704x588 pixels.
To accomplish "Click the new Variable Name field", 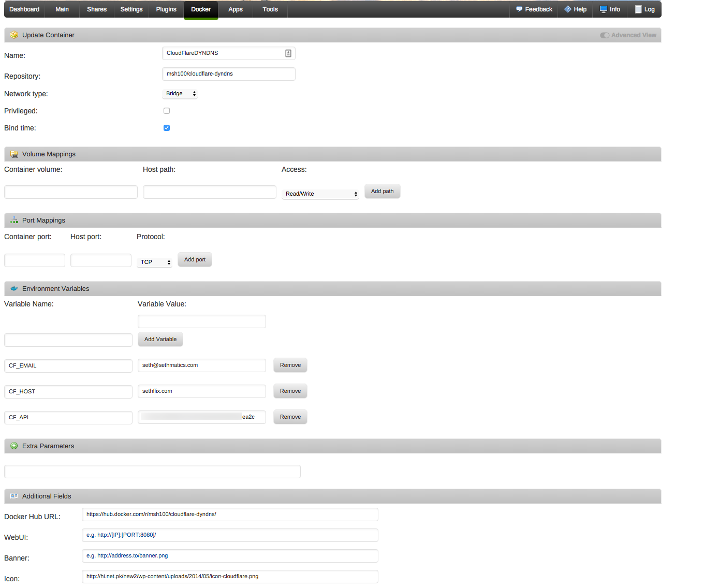I will coord(68,340).
